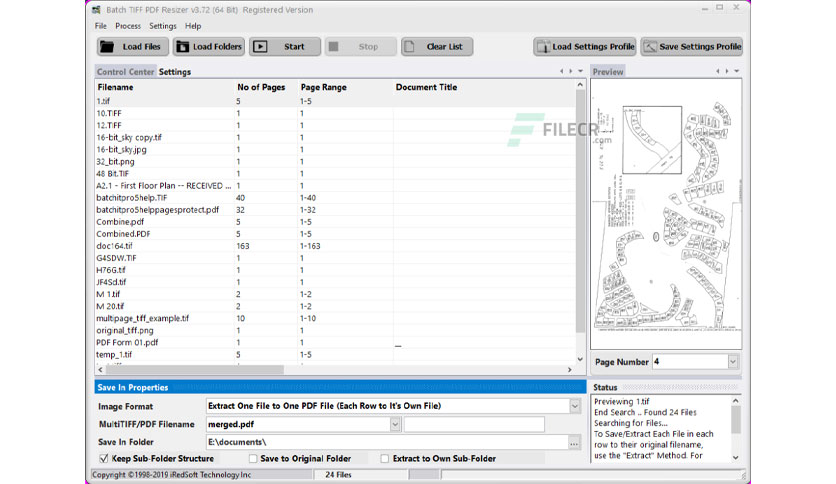Open the Page Number dropdown

point(733,362)
